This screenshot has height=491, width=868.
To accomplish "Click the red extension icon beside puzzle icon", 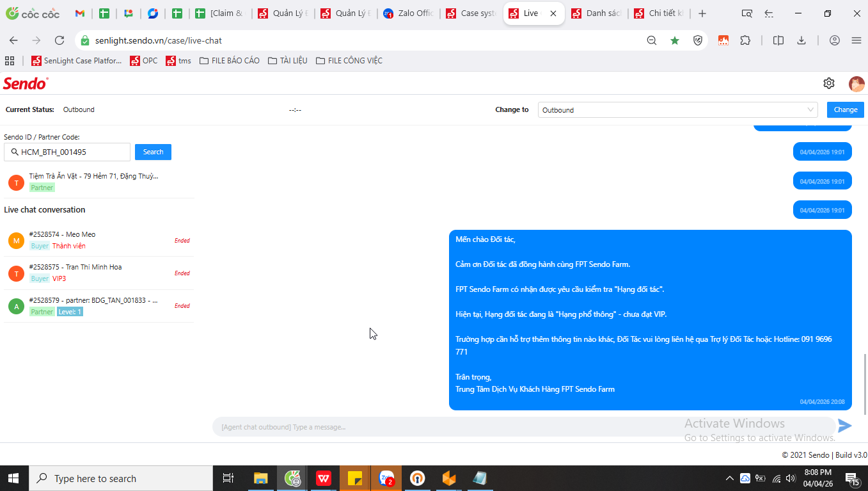I will click(723, 40).
